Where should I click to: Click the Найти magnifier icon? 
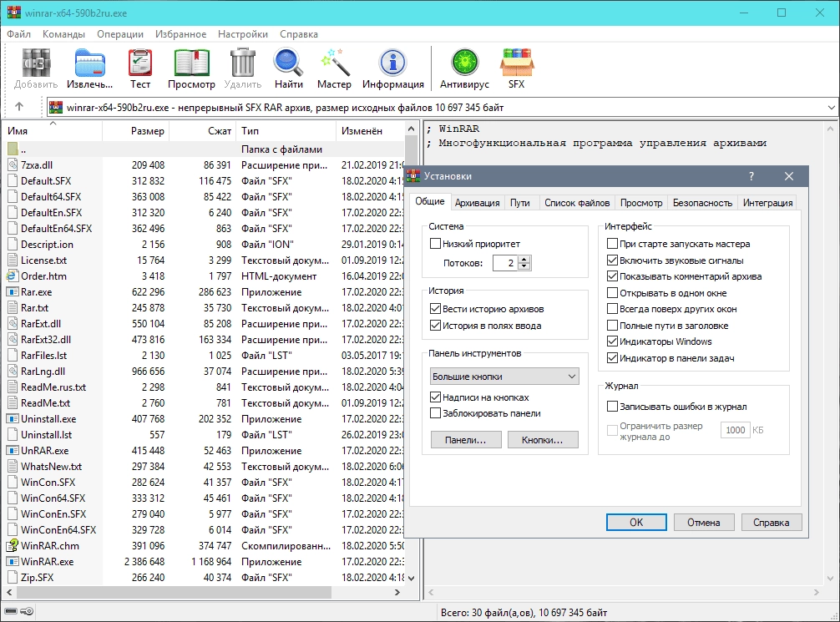(x=288, y=63)
